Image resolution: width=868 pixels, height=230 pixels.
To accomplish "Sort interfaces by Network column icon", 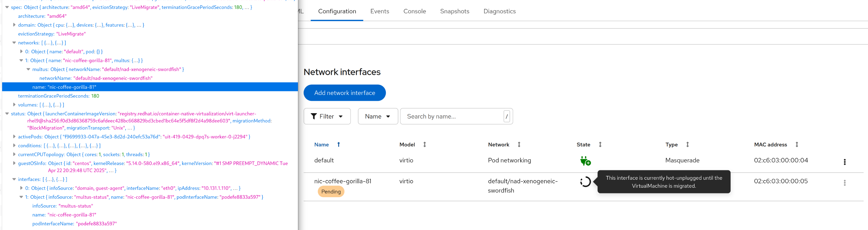I will coord(519,145).
